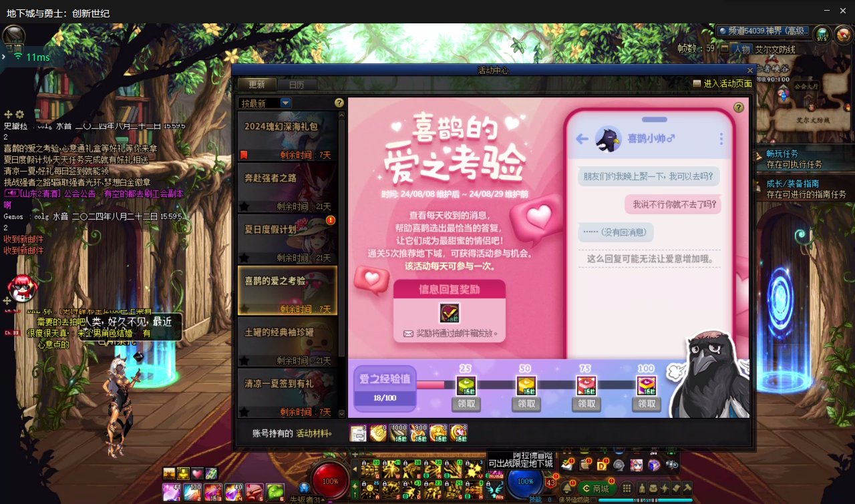Click the 5/5 orb icon at top right
The width and height of the screenshot is (855, 504).
coord(823,34)
